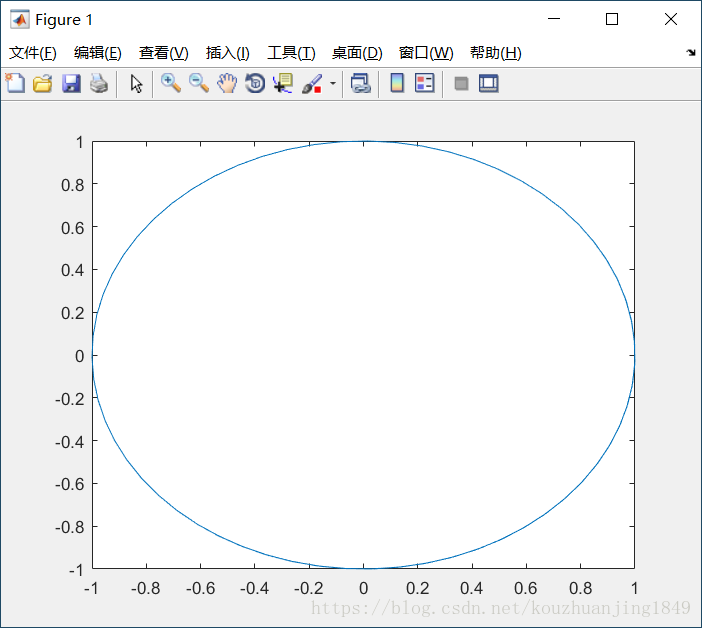Image resolution: width=702 pixels, height=628 pixels.
Task: Click the Hide Plot Tools icon
Action: point(461,83)
